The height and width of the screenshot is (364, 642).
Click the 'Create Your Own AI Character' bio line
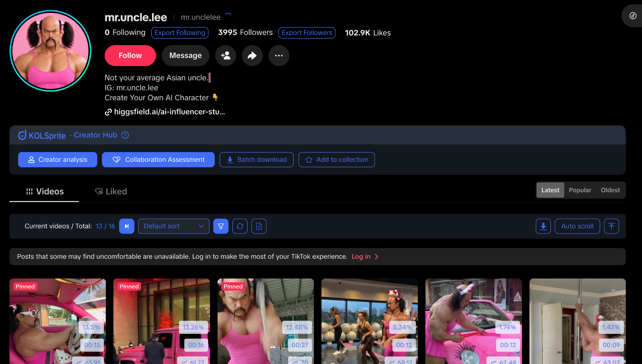[161, 98]
